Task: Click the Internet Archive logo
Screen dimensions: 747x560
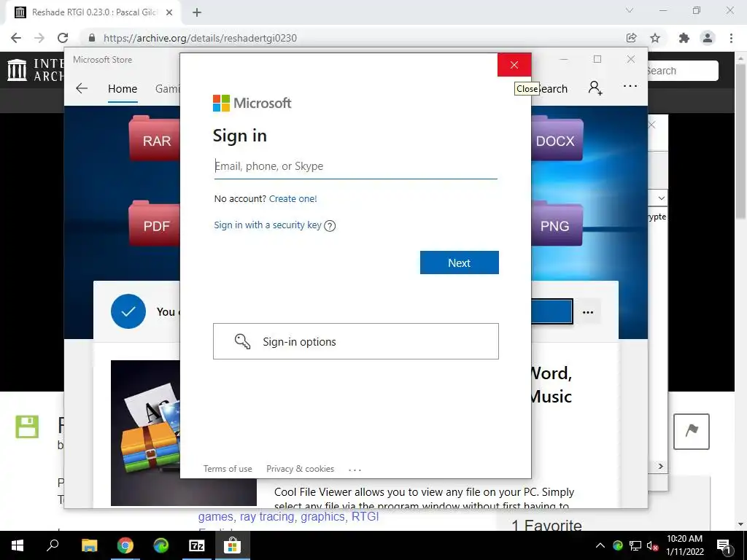Action: [x=35, y=70]
